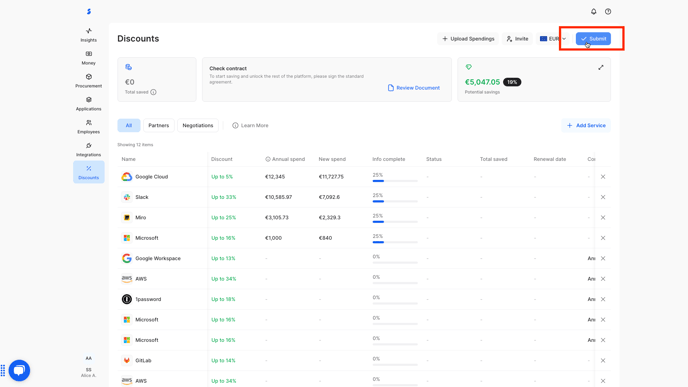Remove the Slack row
688x387 pixels.
(x=603, y=197)
